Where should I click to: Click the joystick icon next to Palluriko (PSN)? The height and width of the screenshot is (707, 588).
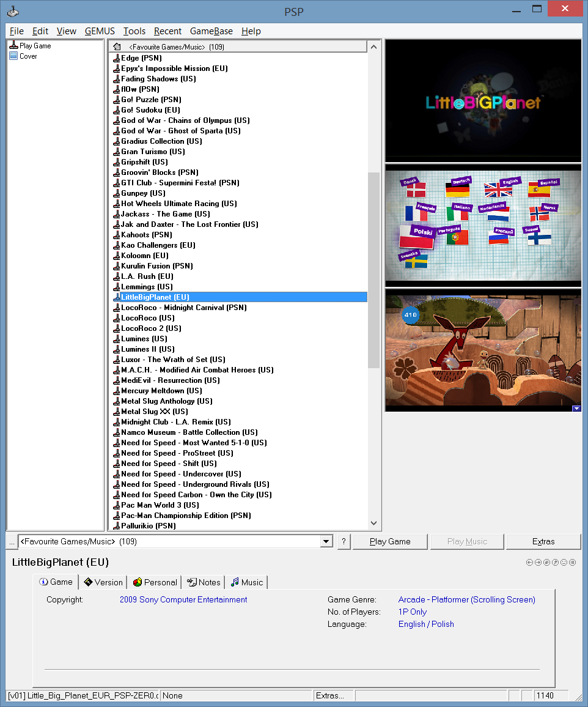(x=116, y=526)
